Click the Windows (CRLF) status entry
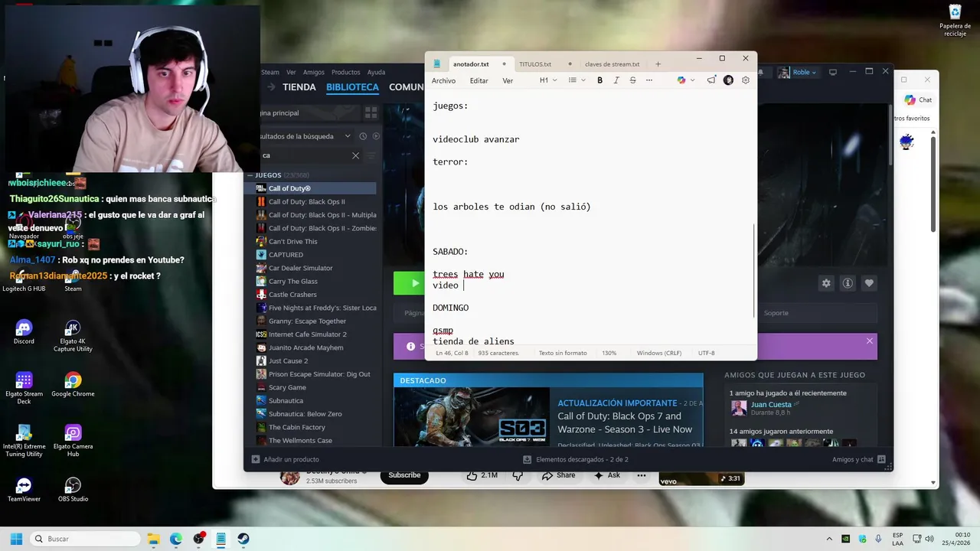 [659, 353]
